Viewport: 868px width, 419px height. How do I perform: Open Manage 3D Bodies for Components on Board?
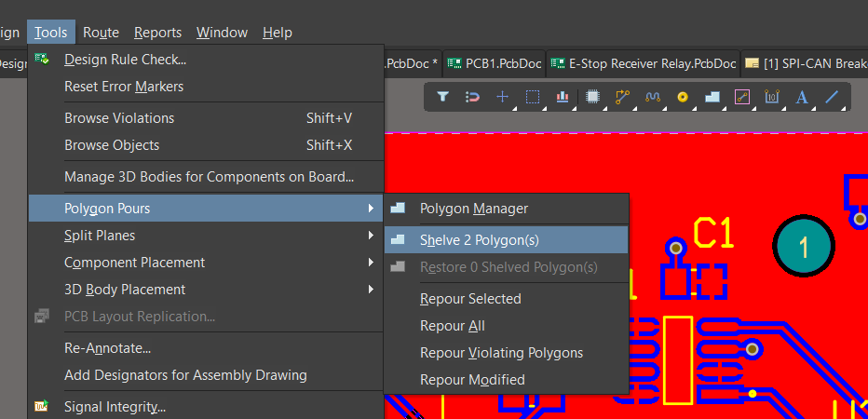(206, 177)
